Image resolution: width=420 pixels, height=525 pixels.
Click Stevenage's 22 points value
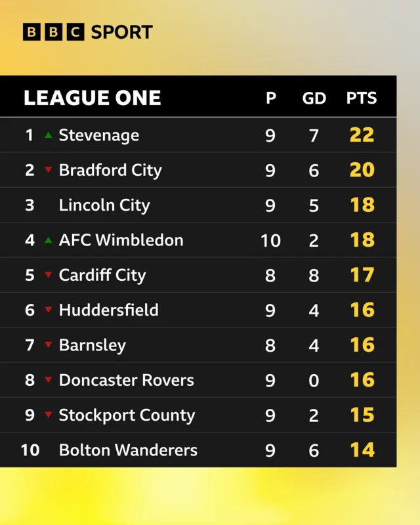(362, 135)
